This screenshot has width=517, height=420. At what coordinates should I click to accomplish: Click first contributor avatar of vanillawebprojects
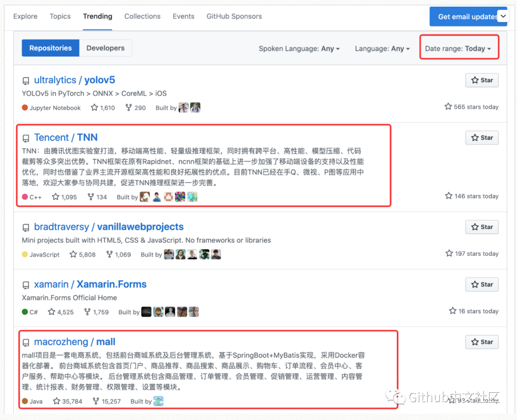coord(169,254)
